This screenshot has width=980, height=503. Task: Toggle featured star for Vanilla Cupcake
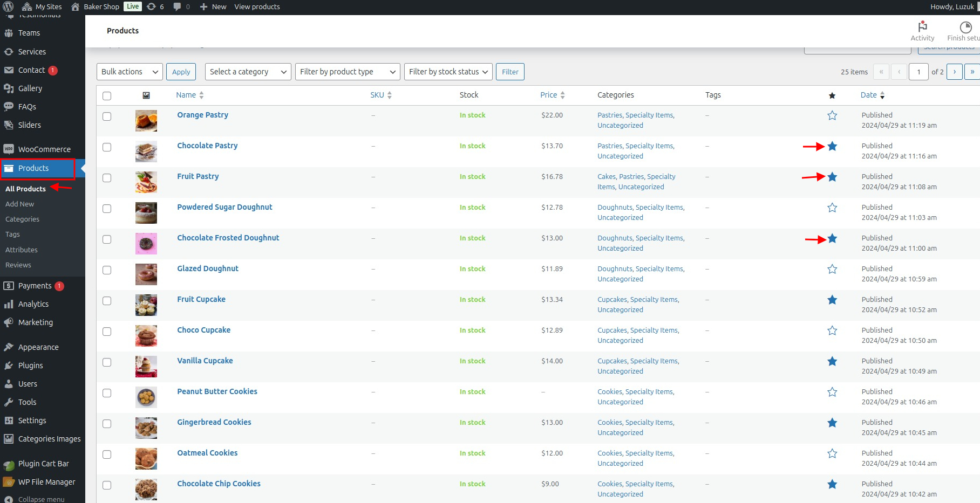832,361
